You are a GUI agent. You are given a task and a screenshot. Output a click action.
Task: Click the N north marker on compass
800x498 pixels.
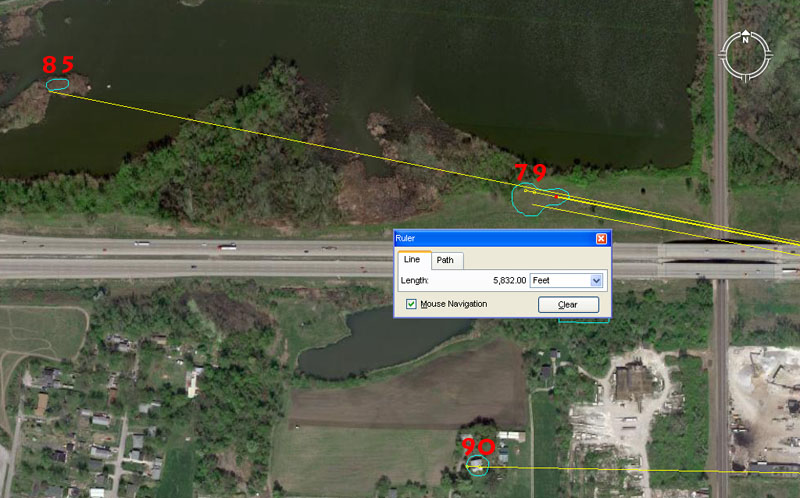pos(746,41)
